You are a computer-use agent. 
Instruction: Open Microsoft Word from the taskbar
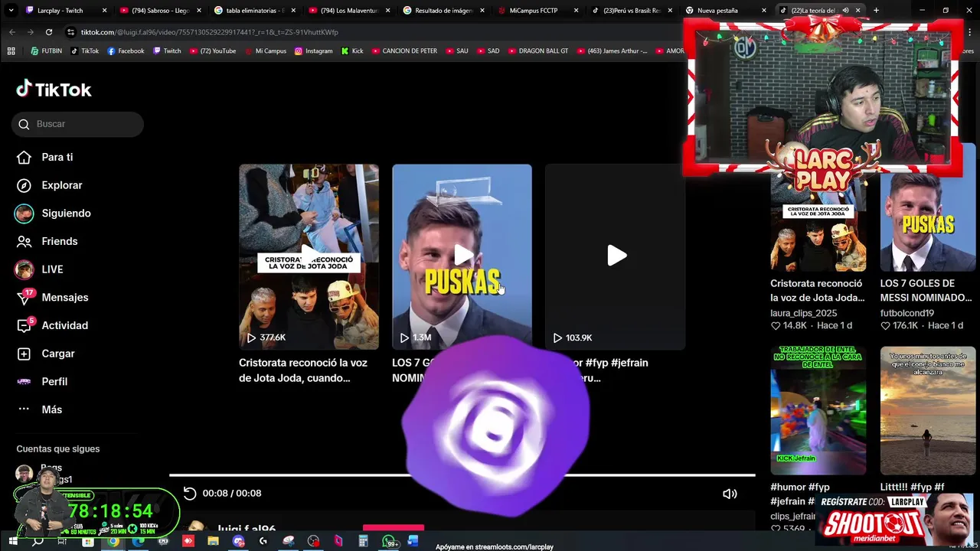pos(413,542)
